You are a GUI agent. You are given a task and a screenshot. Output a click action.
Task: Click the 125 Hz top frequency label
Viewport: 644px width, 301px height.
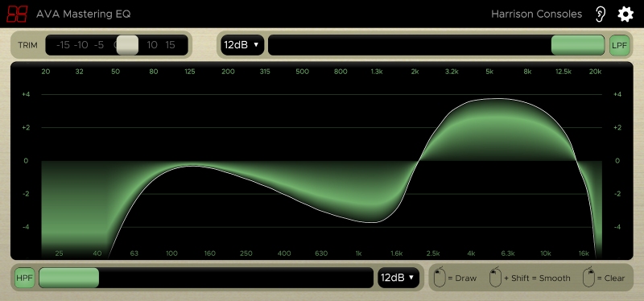pos(189,72)
